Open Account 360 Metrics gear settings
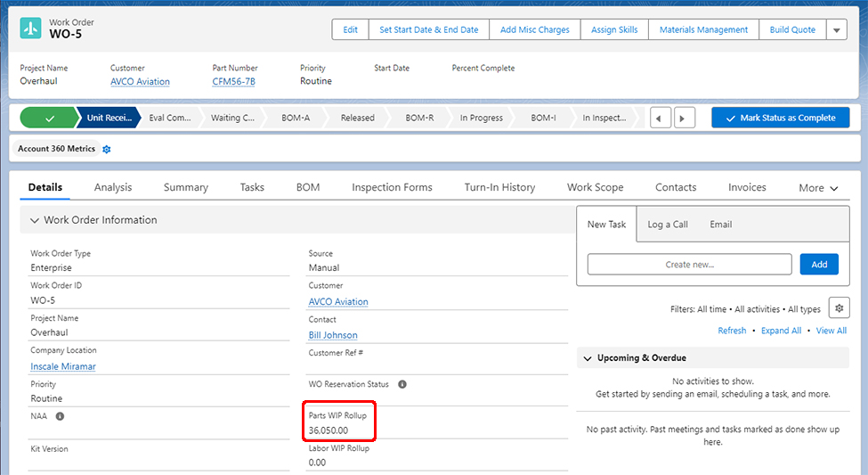The image size is (868, 475). [x=107, y=149]
